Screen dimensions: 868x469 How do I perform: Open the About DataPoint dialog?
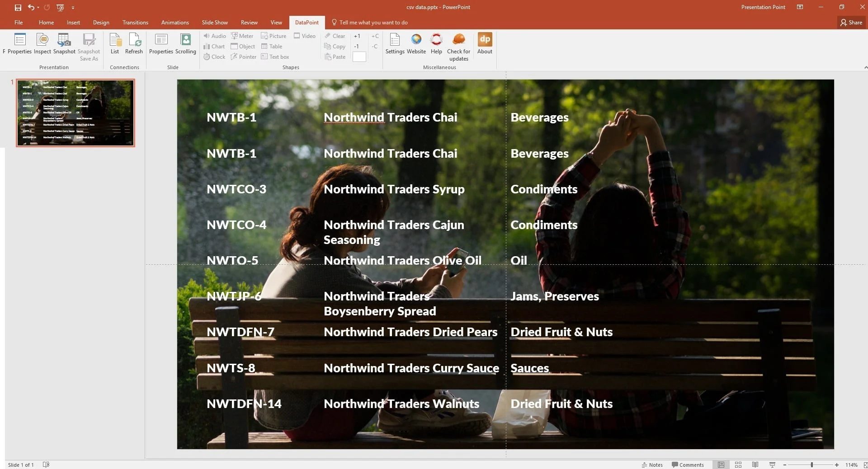(x=484, y=45)
